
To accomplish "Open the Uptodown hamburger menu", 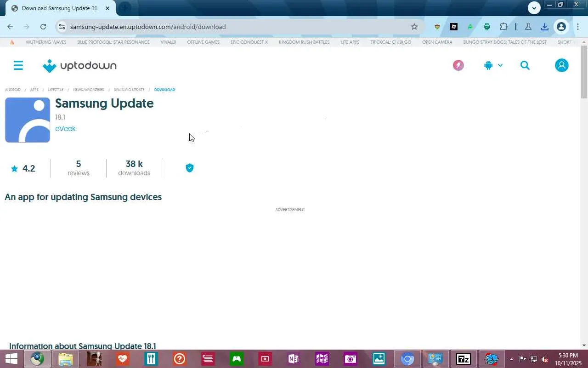I will [x=18, y=65].
